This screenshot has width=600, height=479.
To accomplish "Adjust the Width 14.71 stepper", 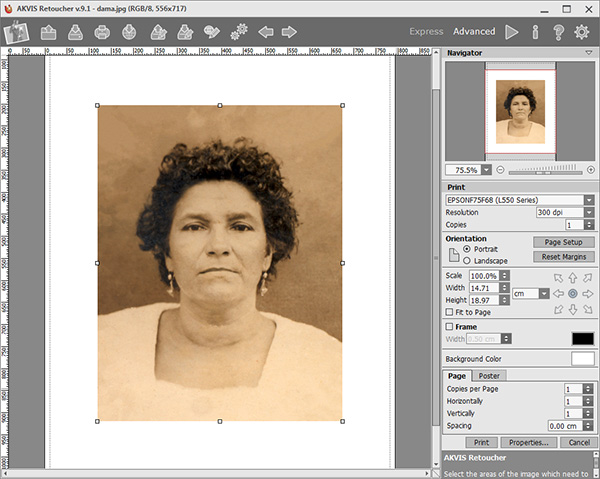I will (505, 288).
